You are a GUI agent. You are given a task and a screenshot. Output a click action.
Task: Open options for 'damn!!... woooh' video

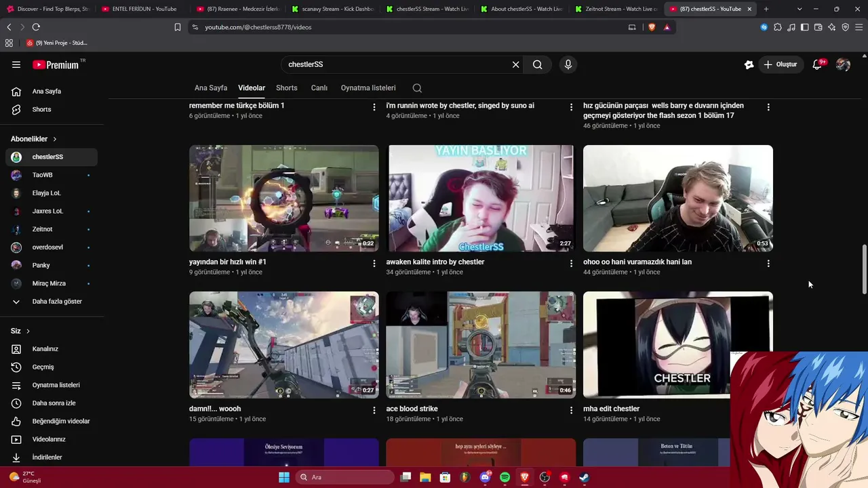(374, 410)
